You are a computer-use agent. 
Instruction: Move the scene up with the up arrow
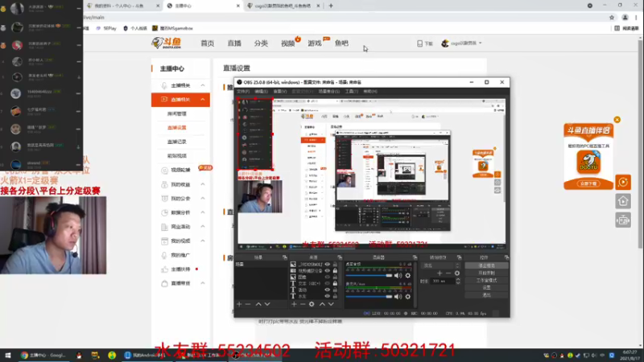click(258, 304)
